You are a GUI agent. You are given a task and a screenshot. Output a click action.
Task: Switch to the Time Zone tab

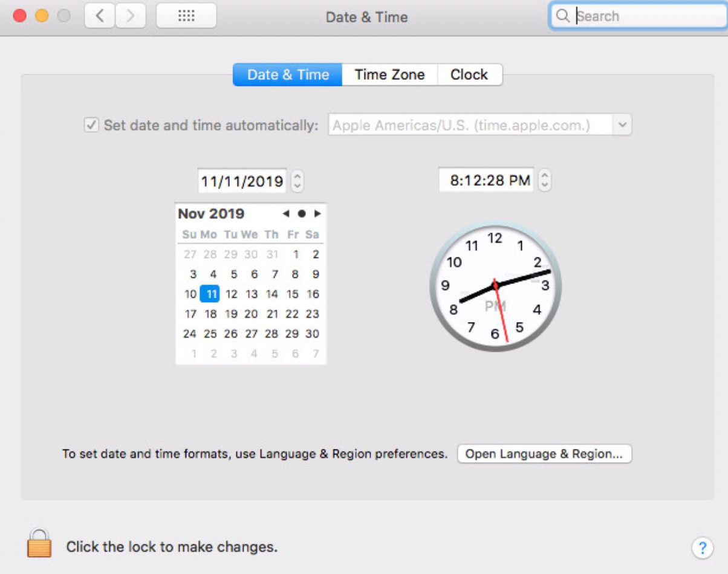[389, 75]
